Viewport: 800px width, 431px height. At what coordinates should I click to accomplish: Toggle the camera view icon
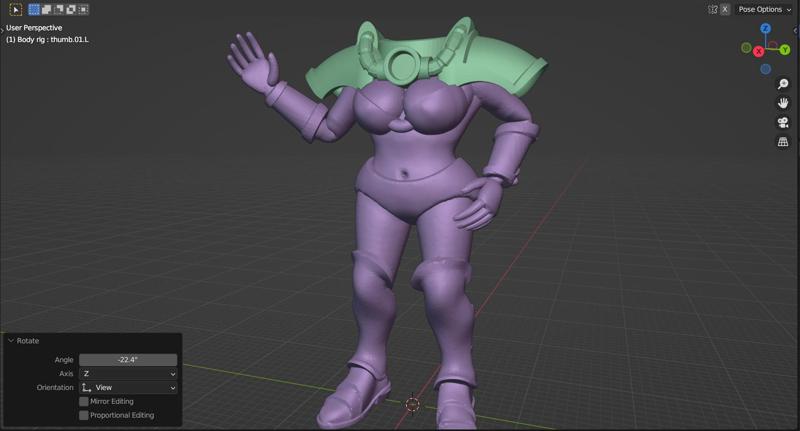[783, 122]
